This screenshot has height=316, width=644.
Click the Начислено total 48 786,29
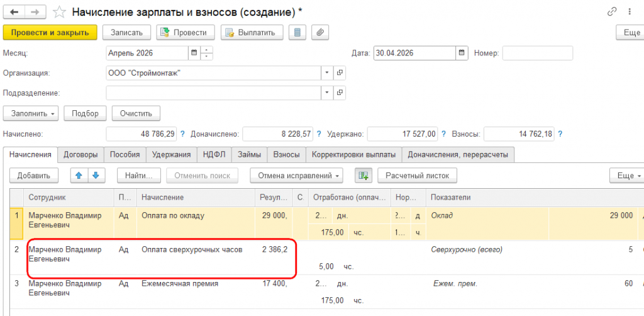(142, 134)
